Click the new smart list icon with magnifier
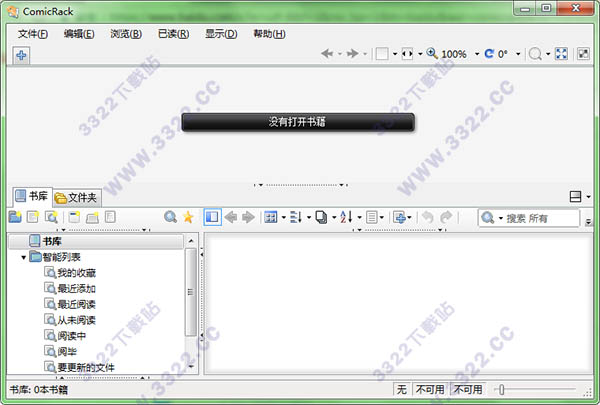Image resolution: width=600 pixels, height=405 pixels. coord(51,217)
